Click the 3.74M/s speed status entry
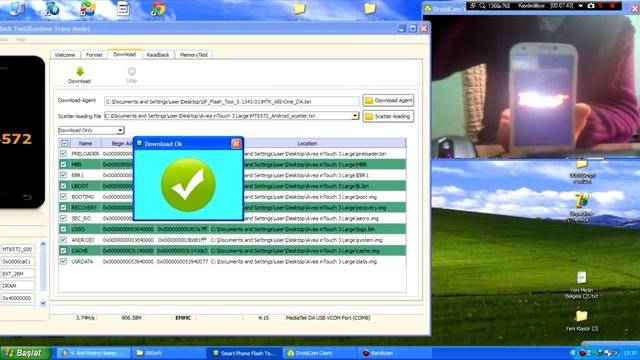 coord(85,318)
